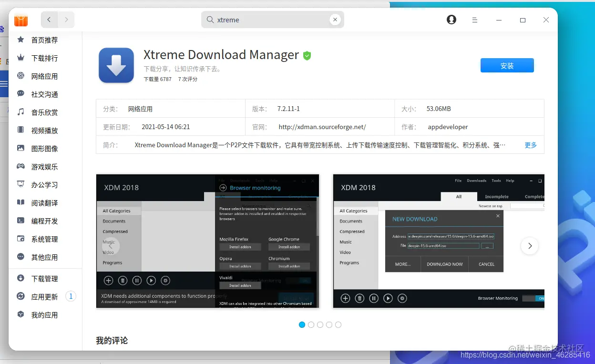595x364 pixels.
Task: Open 我的应用 my apps
Action: click(45, 315)
